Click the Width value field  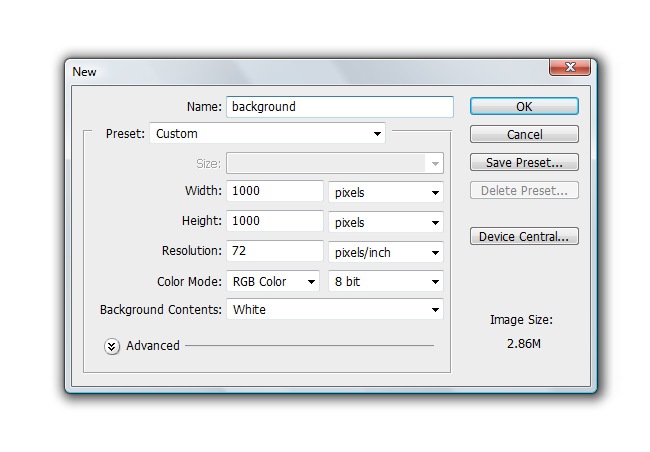275,191
